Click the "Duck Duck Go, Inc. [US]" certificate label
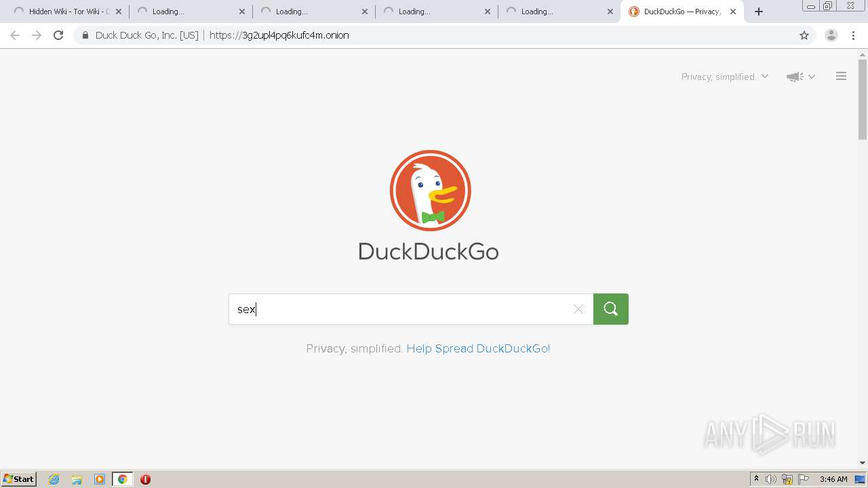Screen dimensions: 868x488 [146, 35]
